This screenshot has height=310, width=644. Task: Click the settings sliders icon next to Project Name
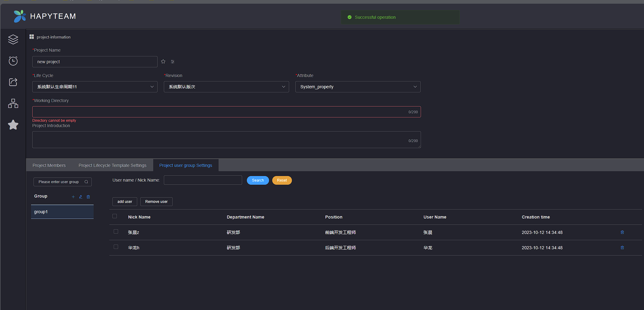(173, 62)
